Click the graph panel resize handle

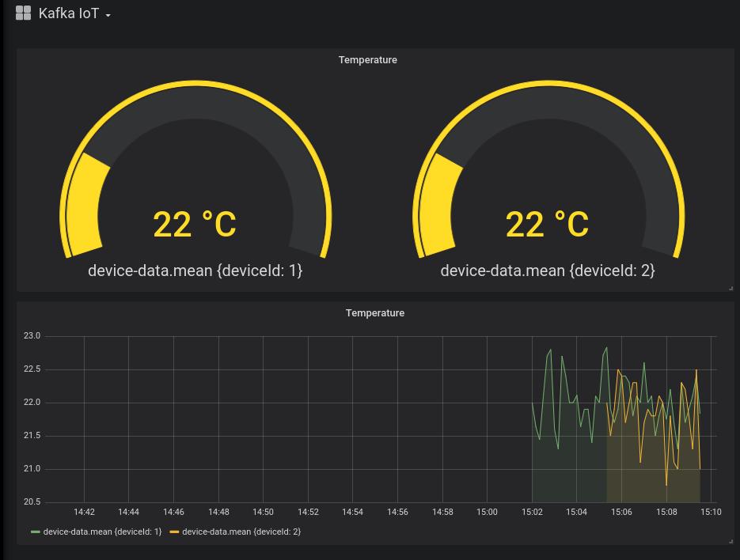731,542
